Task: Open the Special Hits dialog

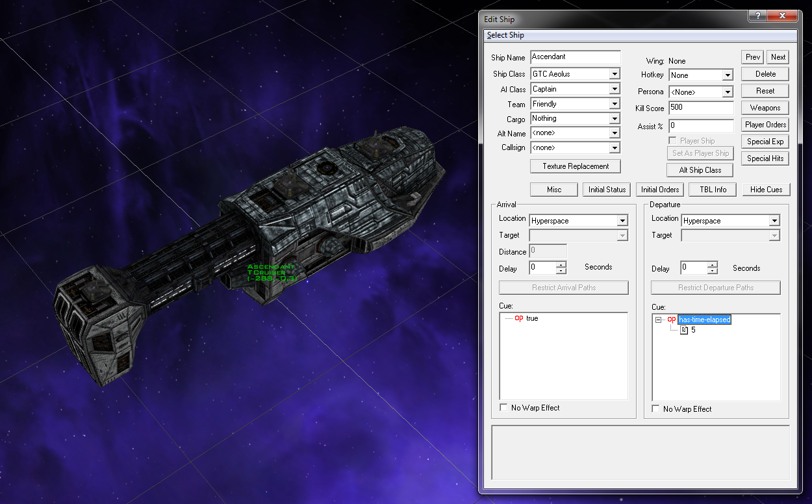Action: pyautogui.click(x=765, y=158)
